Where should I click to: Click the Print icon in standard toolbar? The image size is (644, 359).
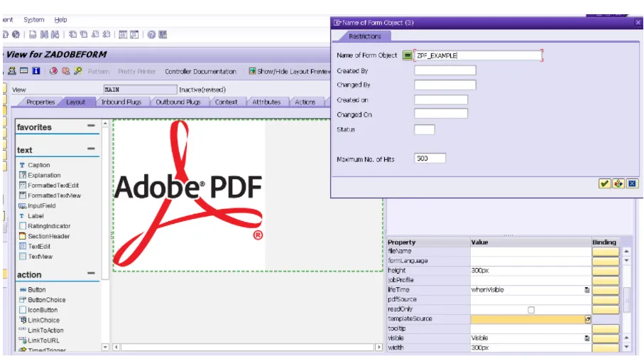[x=33, y=35]
